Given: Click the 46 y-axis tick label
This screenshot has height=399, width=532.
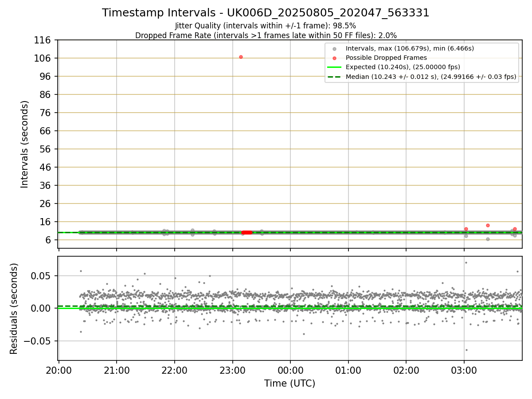Looking at the screenshot, I should click(x=46, y=168).
